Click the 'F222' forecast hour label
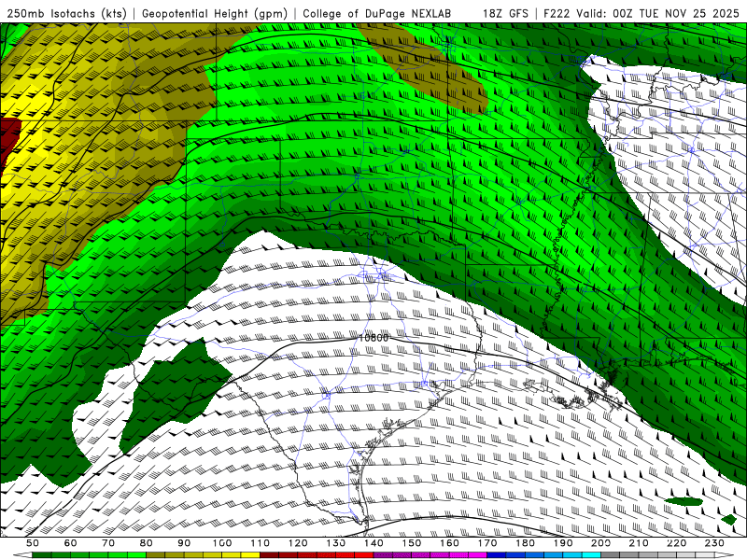747x560 pixels. click(x=557, y=13)
